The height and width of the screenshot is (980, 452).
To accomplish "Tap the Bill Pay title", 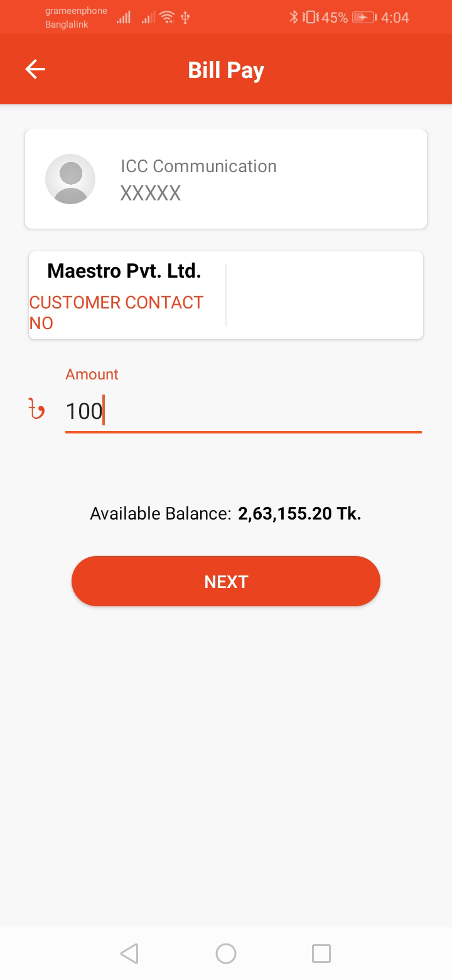I will pyautogui.click(x=226, y=70).
